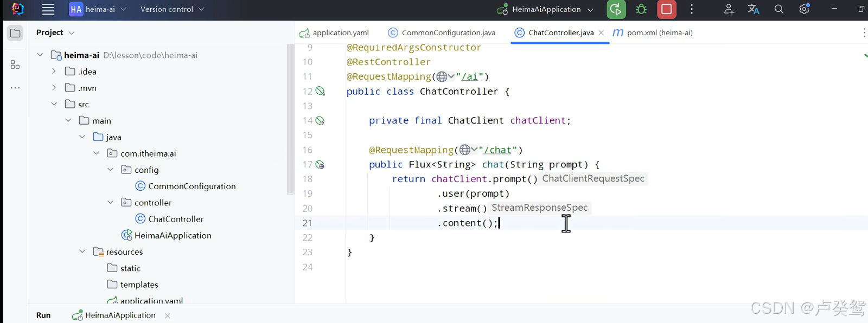868x323 pixels.
Task: Switch to application.yaml tab
Action: (334, 33)
